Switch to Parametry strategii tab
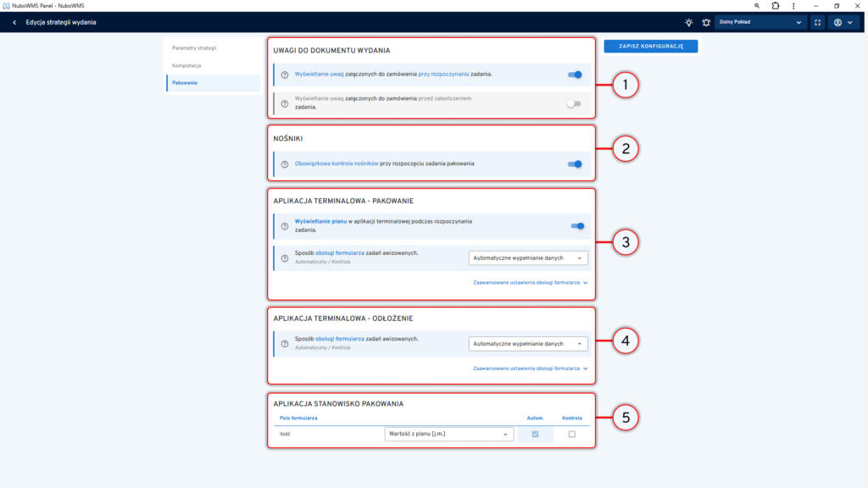 [x=194, y=47]
